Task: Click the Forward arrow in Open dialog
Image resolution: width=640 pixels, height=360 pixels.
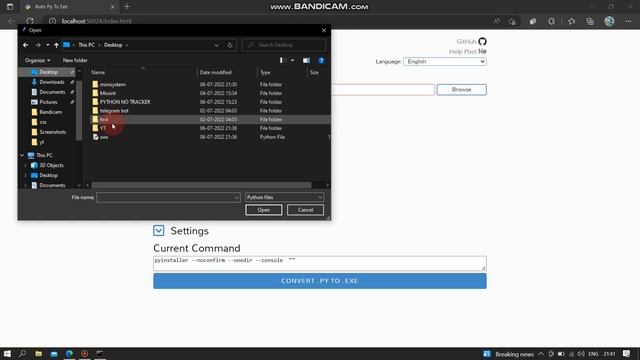Action: click(38, 45)
